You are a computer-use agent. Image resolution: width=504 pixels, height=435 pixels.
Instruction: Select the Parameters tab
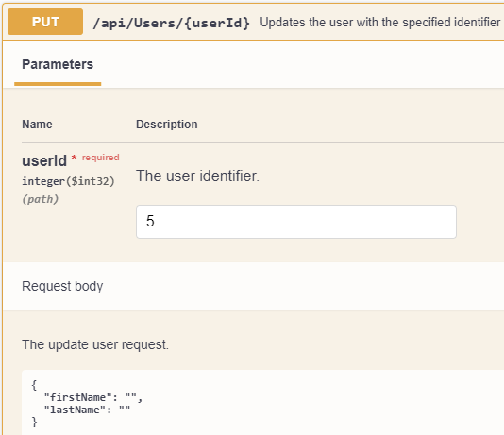click(x=58, y=64)
